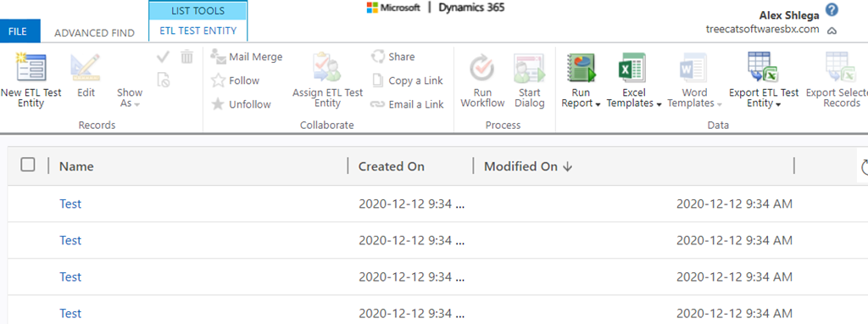
Task: Click the Share ribbon button
Action: 392,57
